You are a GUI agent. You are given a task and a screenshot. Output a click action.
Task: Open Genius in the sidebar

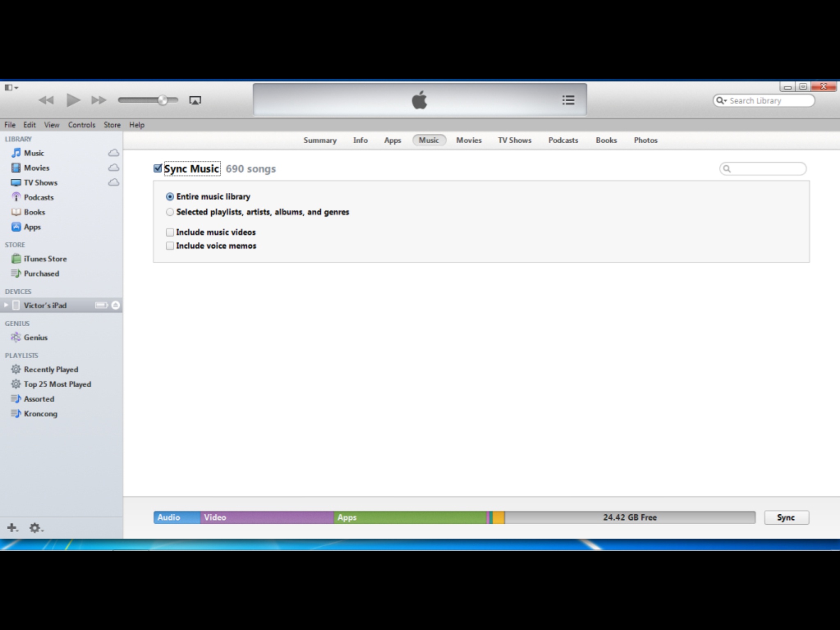tap(35, 338)
